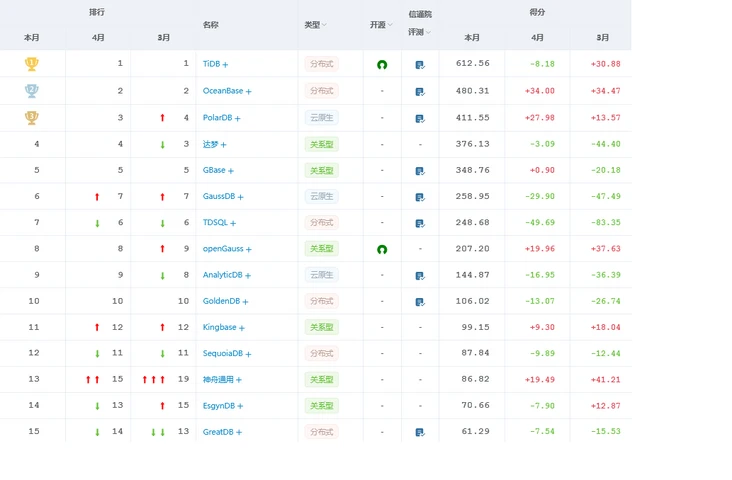Open GBase evaluation certificate icon
This screenshot has height=480, width=732.
coord(420,171)
